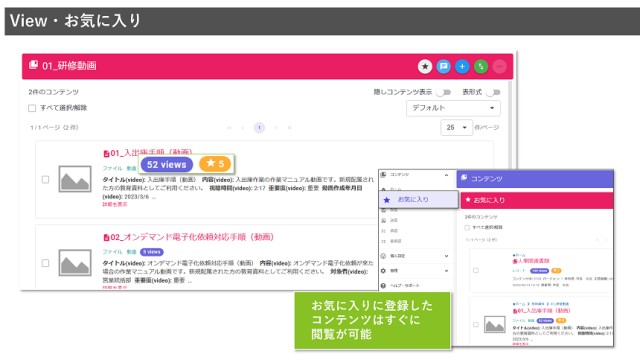640x360 pixels.
Task: Click the 1/1ページ (2件) page indicator
Action: coord(54,128)
